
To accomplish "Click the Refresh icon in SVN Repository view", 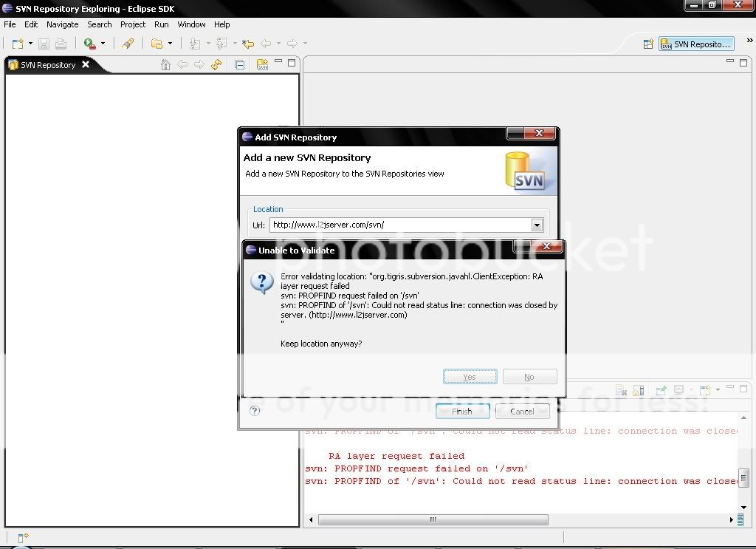I will coord(216,65).
